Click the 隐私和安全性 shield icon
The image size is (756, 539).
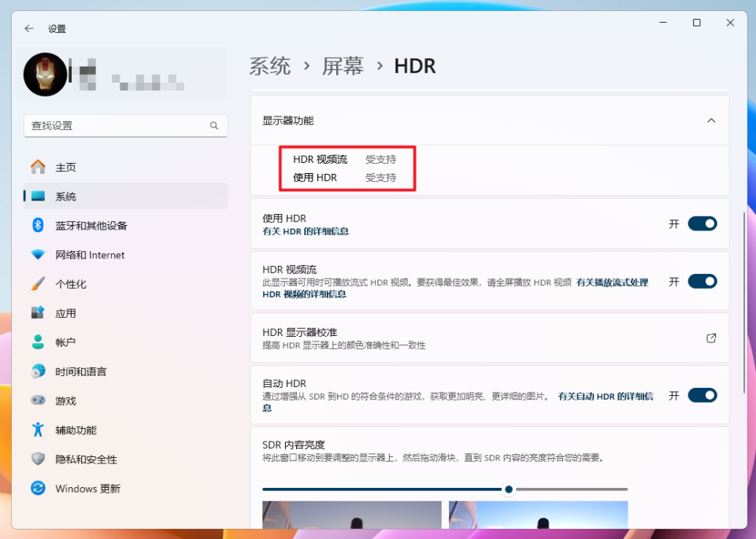[38, 459]
